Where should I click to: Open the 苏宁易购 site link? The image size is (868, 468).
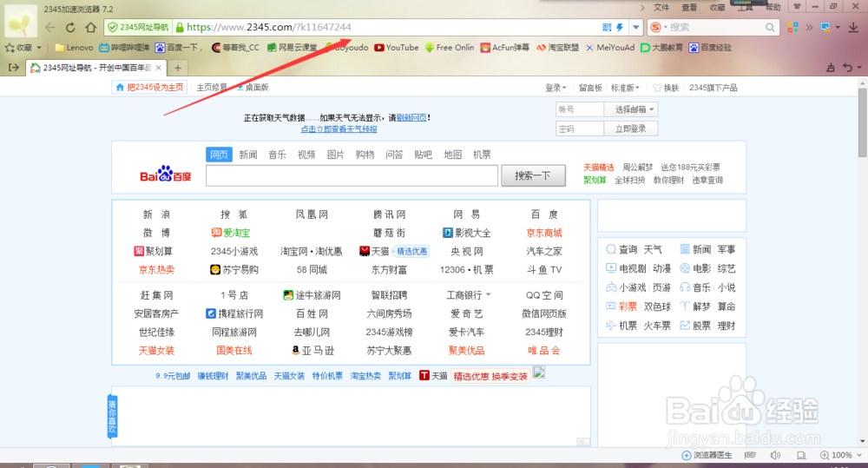coord(234,270)
